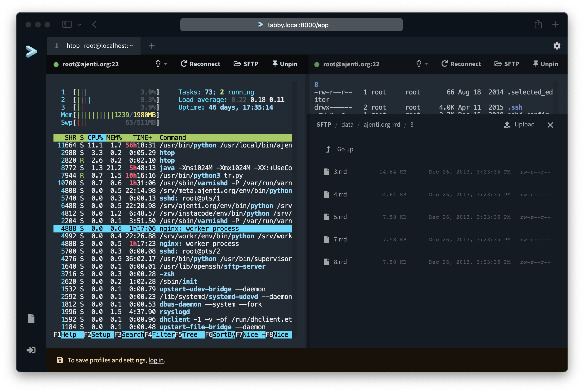Click the Tabby logo in sidebar
The width and height of the screenshot is (584, 392).
tap(31, 52)
